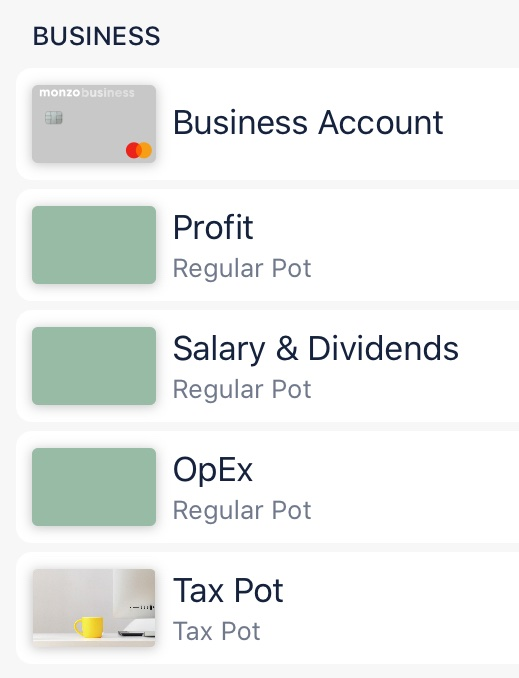The height and width of the screenshot is (678, 519).
Task: Open the Tax Pot title
Action: pos(228,590)
